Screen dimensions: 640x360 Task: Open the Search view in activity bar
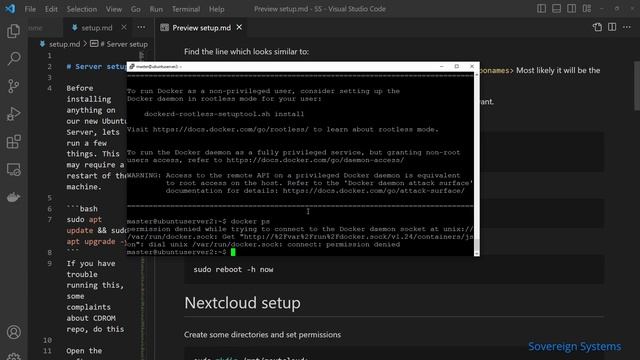tap(13, 58)
